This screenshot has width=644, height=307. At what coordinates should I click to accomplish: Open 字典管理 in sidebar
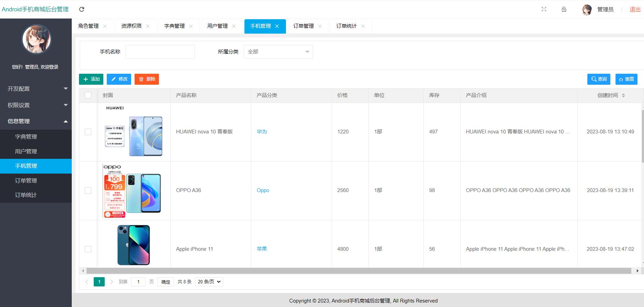tap(36, 137)
